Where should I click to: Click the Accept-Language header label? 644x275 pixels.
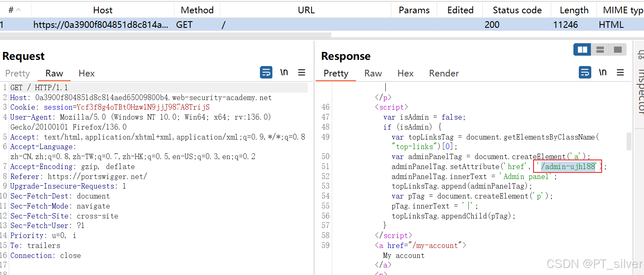[44, 147]
